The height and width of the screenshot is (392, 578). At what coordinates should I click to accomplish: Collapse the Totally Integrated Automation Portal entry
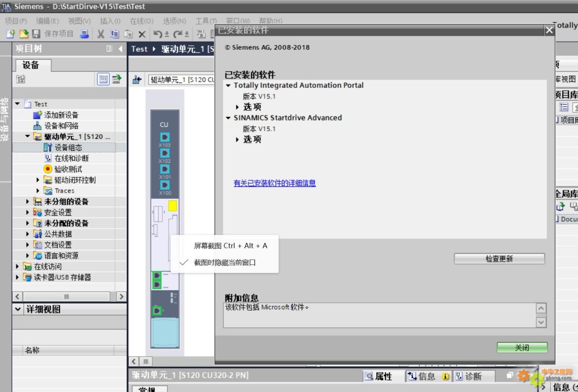[x=228, y=85]
